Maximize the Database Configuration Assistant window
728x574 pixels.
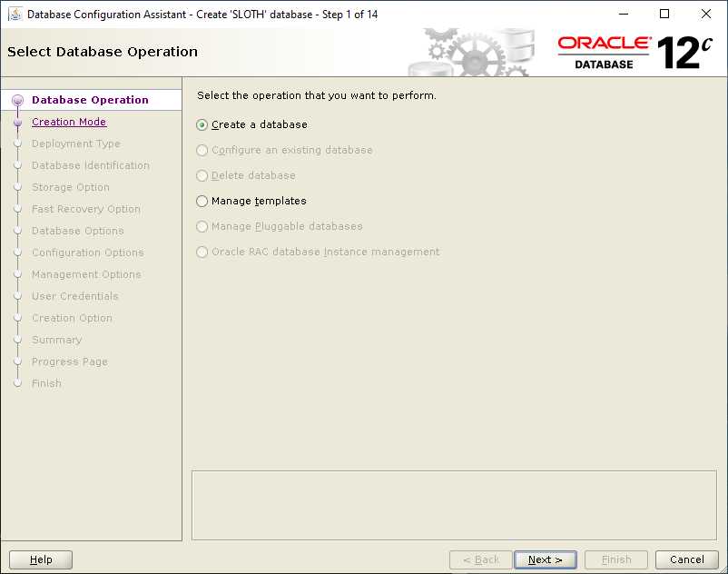coord(664,14)
